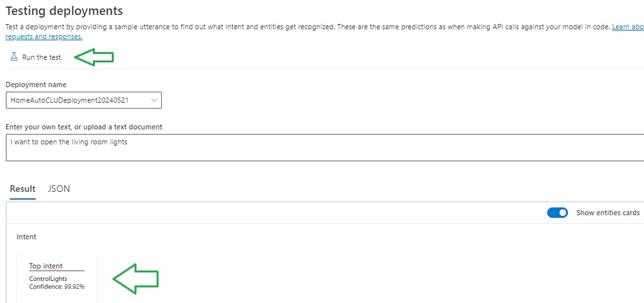Focus the sample utterance text box
This screenshot has width=644, height=303.
(x=325, y=148)
